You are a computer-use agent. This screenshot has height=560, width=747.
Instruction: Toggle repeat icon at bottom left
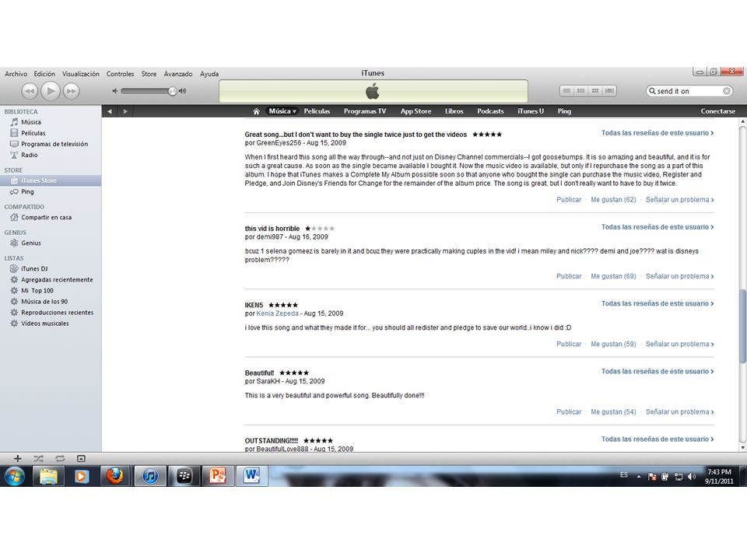click(x=60, y=459)
